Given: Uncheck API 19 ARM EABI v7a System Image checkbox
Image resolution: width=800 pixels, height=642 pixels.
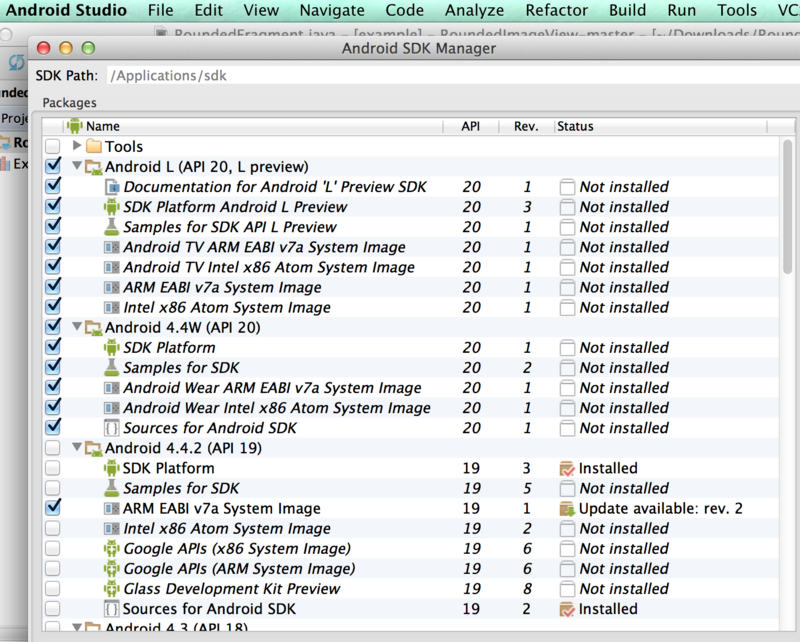Looking at the screenshot, I should coord(53,507).
